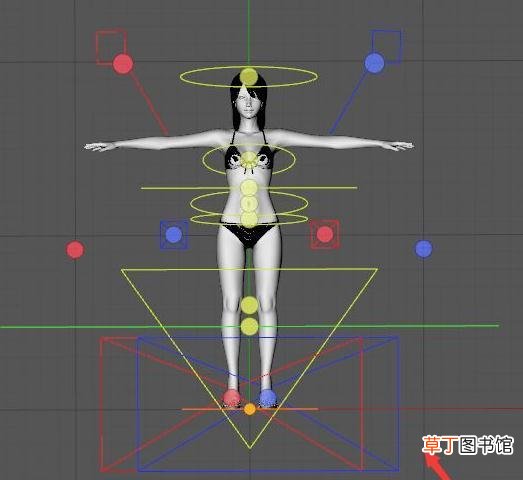This screenshot has height=480, width=523.
Task: Select the red foot controller sphere
Action: point(231,398)
